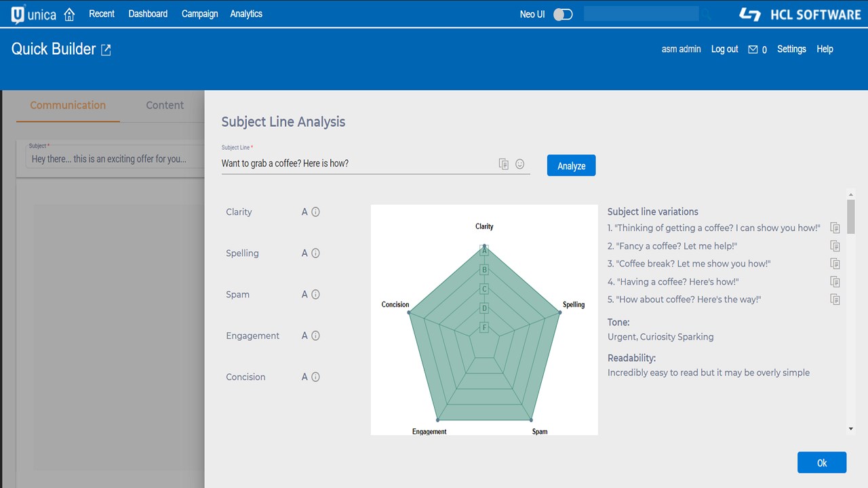Click the asm admin user link
Image resolution: width=868 pixels, height=488 pixels.
click(682, 49)
